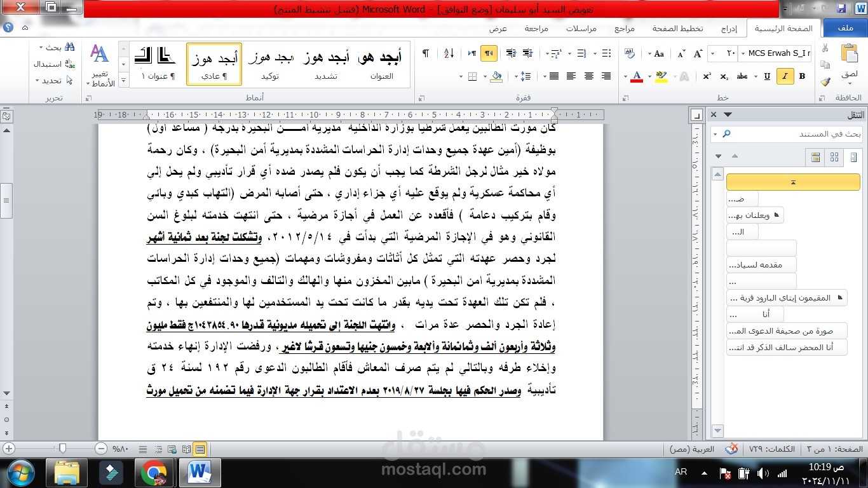
Task: Show page thumbnails in navigation pane
Action: 834,157
